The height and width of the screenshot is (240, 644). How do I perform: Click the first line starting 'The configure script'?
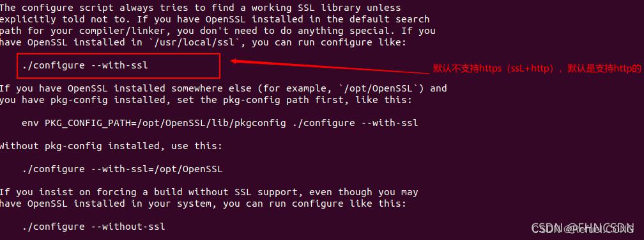[201, 8]
